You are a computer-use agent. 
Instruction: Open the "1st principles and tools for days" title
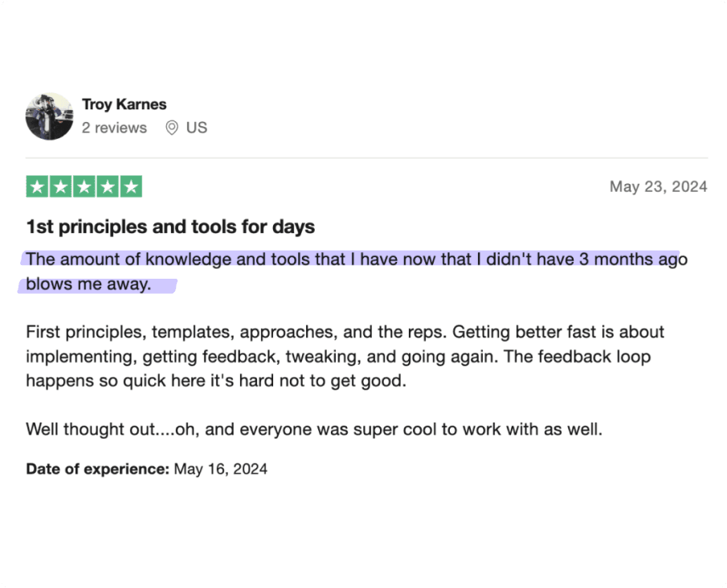[170, 227]
